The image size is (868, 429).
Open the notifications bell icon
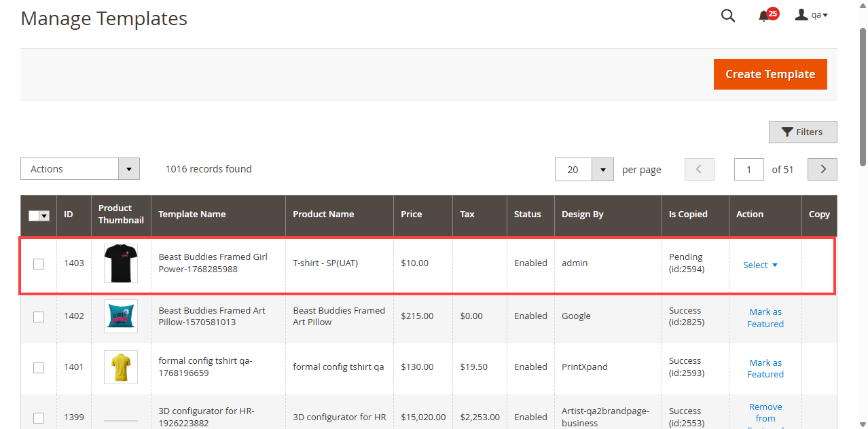click(764, 16)
